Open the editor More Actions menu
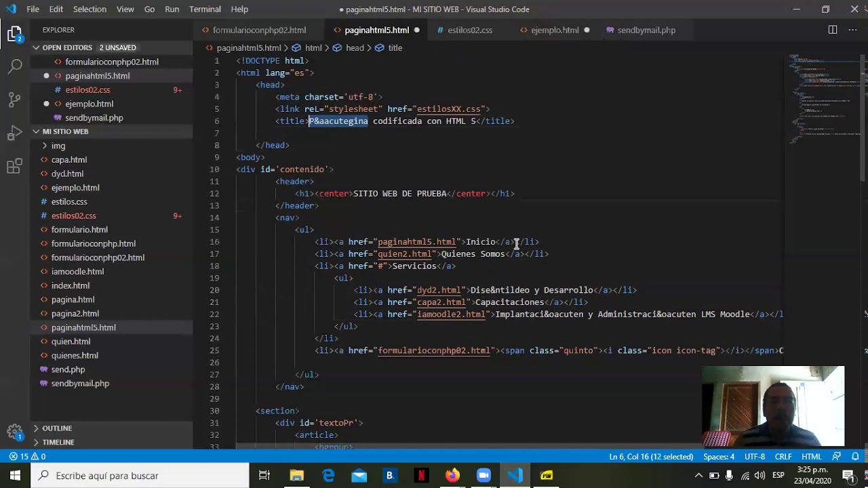 pyautogui.click(x=852, y=30)
